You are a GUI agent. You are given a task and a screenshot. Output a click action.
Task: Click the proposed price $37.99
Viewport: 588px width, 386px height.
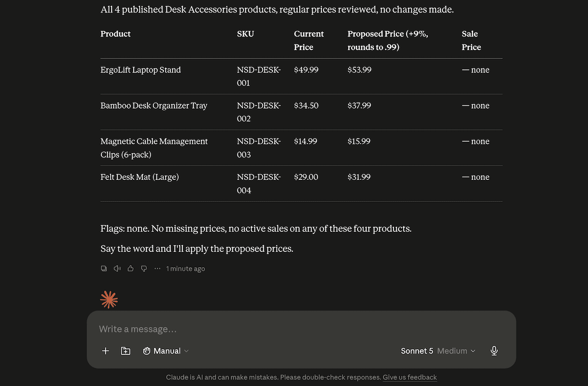point(359,105)
